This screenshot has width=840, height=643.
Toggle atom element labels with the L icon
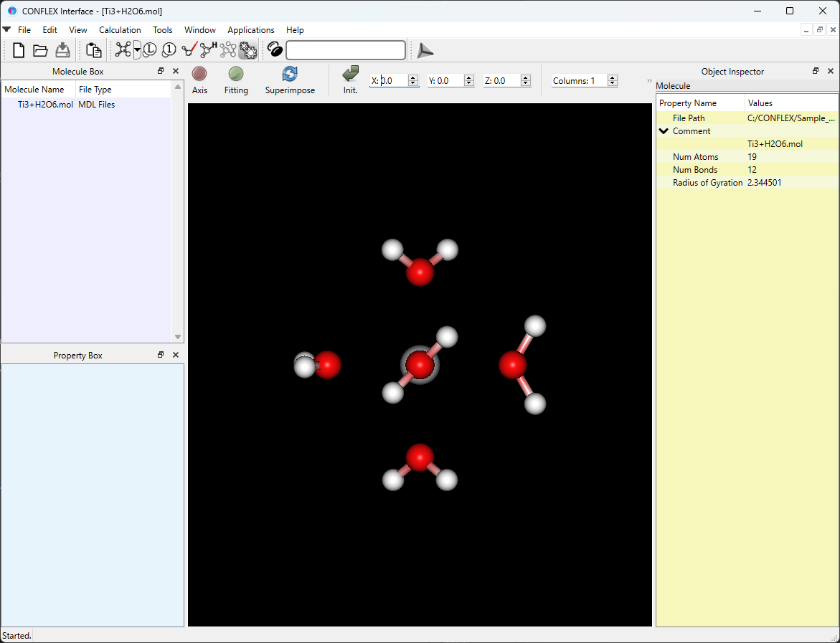coord(149,50)
